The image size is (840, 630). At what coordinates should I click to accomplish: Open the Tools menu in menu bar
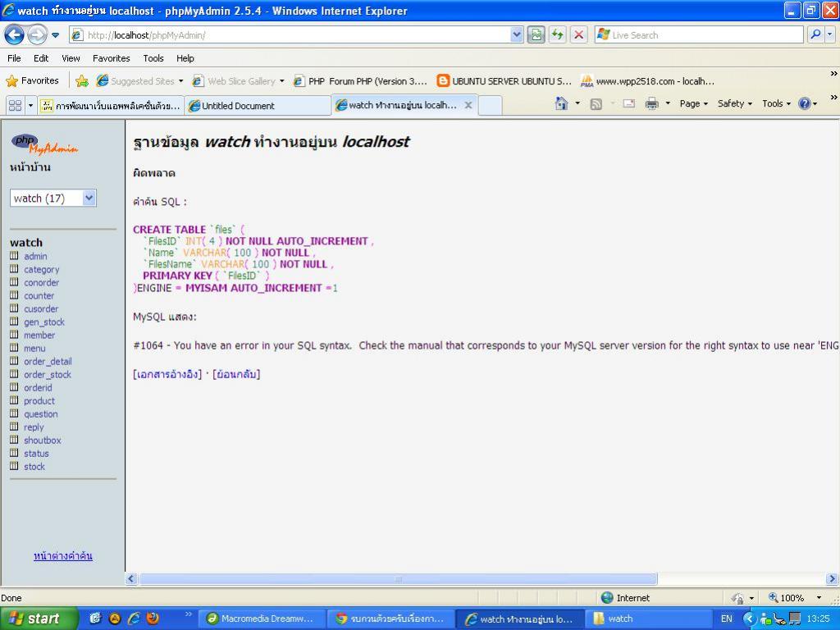(x=153, y=58)
